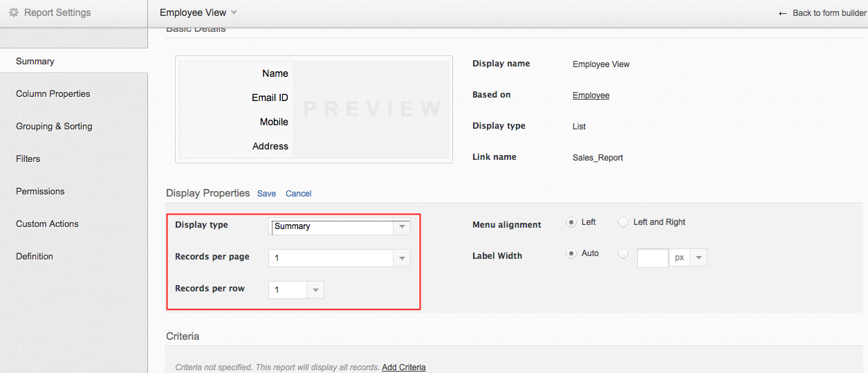Viewport: 868px width, 373px height.
Task: Save the display properties
Action: [x=266, y=194]
